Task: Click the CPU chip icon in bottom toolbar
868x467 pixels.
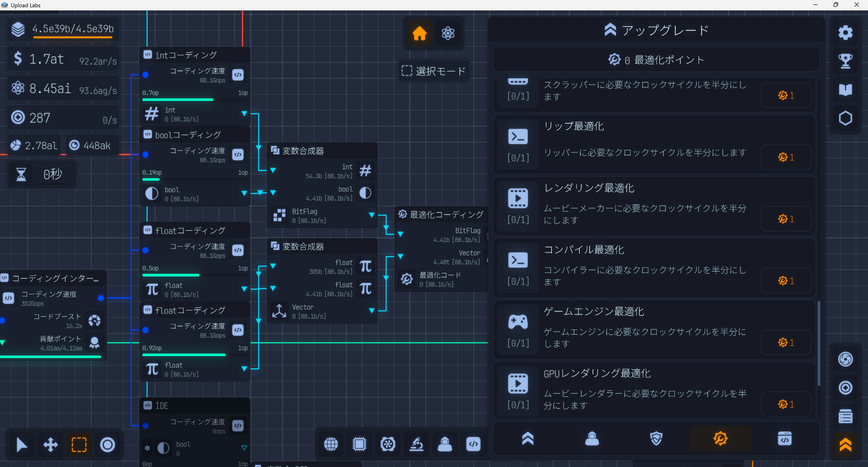Action: point(359,444)
